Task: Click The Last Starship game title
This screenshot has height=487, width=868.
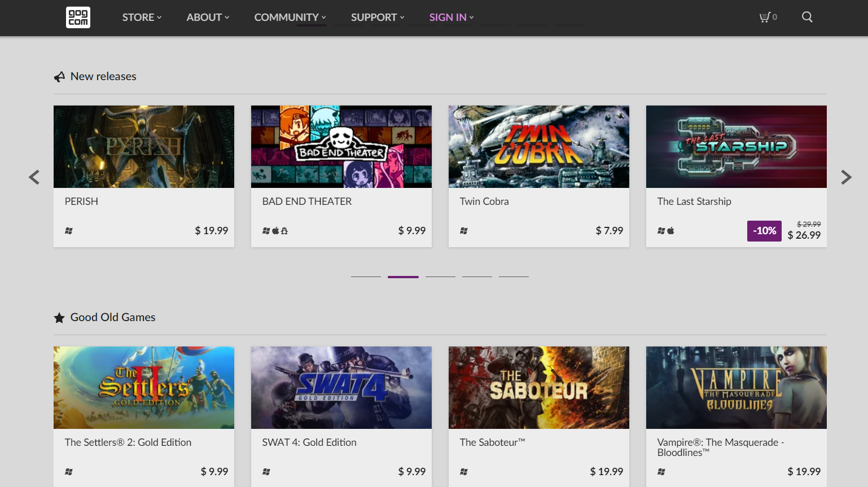Action: [694, 201]
